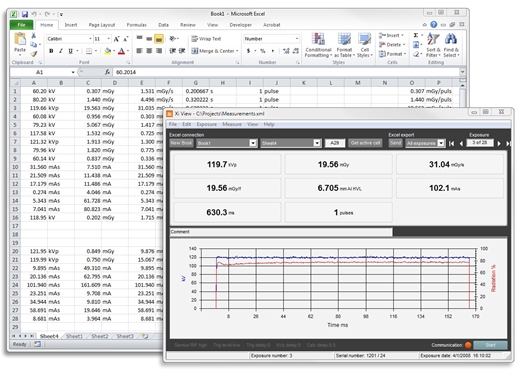The image size is (532, 385).
Task: Open the Book1 workbook dropdown
Action: pos(253,143)
